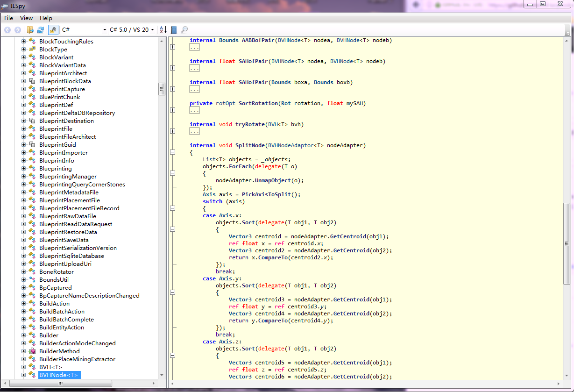Click the '...' box under SAHofPair(Bounds boxa)

pos(195,89)
